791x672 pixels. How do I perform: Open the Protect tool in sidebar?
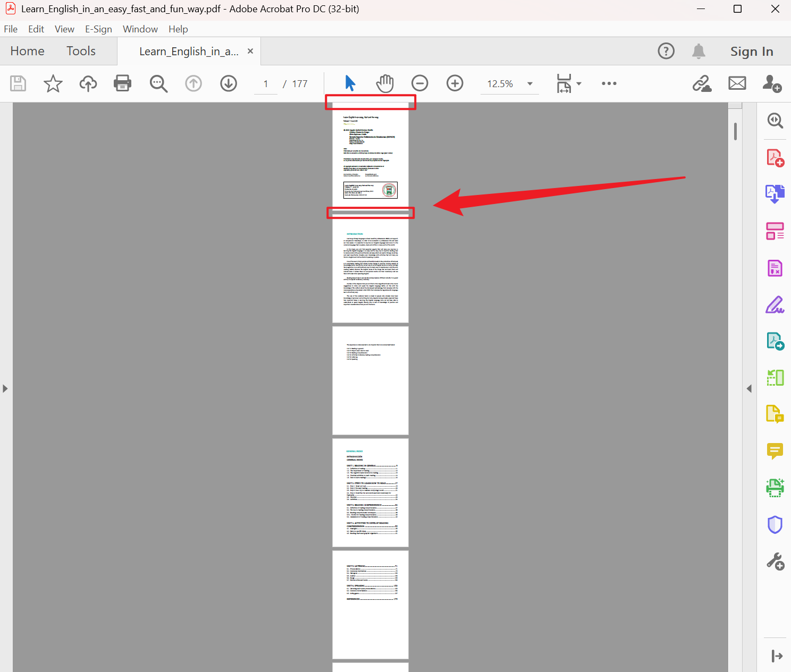[x=775, y=524]
